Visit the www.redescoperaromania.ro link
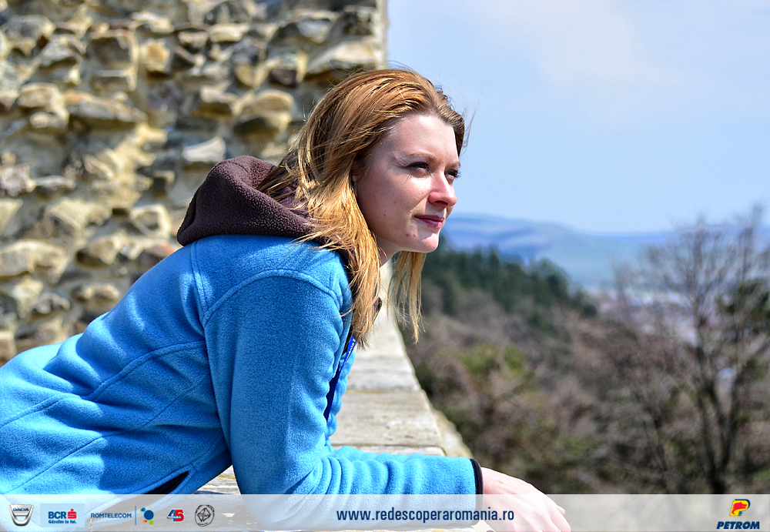This screenshot has width=770, height=532. 424,514
